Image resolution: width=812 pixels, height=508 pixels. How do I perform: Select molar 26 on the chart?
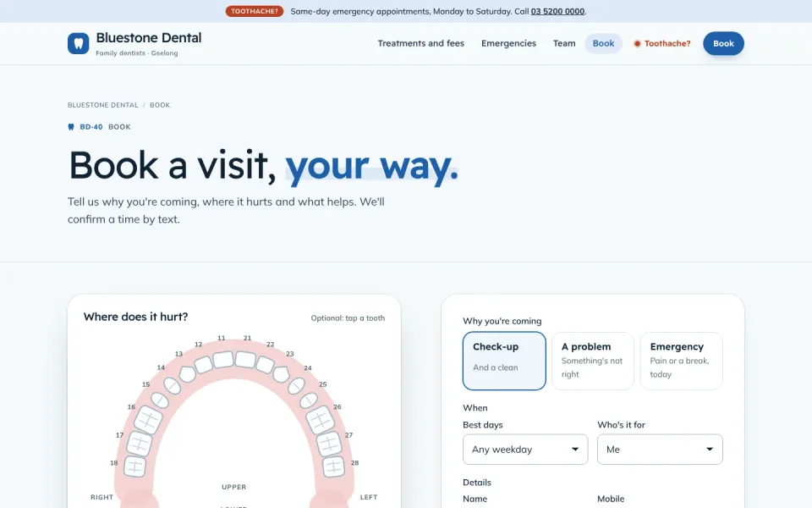(x=320, y=420)
